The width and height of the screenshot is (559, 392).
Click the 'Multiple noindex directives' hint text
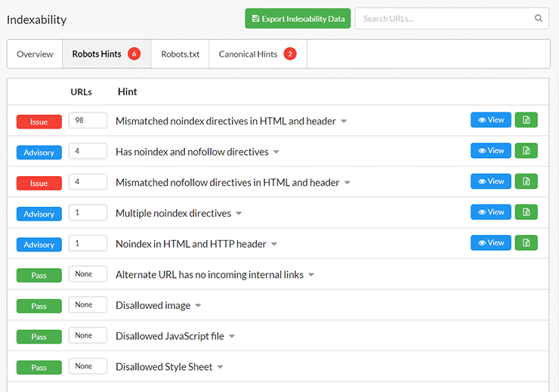click(173, 213)
